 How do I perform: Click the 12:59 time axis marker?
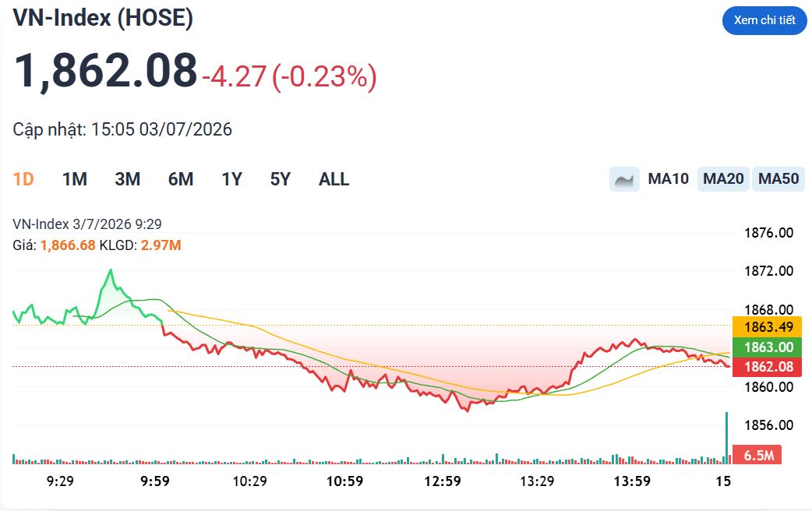pos(443,481)
